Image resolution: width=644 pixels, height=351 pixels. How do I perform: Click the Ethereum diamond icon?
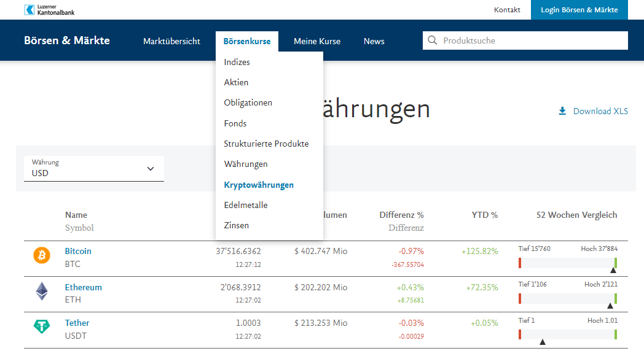tap(42, 291)
